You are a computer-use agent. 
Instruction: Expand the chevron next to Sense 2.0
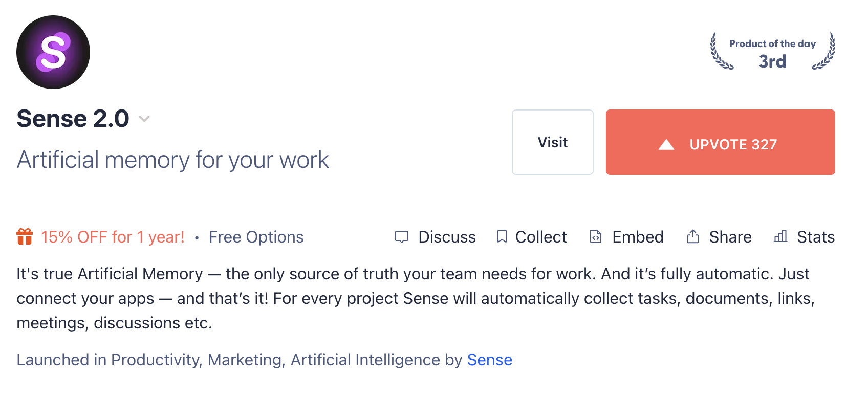pyautogui.click(x=144, y=119)
